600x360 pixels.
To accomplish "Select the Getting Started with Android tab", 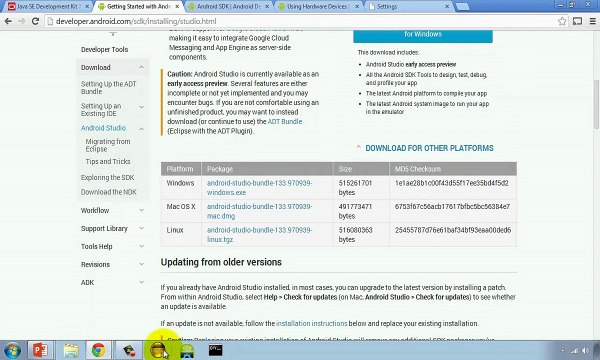I will pos(139,7).
